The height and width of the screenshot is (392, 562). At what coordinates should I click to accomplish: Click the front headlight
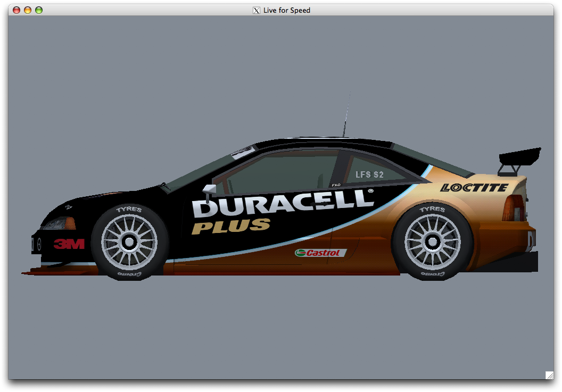coord(59,223)
